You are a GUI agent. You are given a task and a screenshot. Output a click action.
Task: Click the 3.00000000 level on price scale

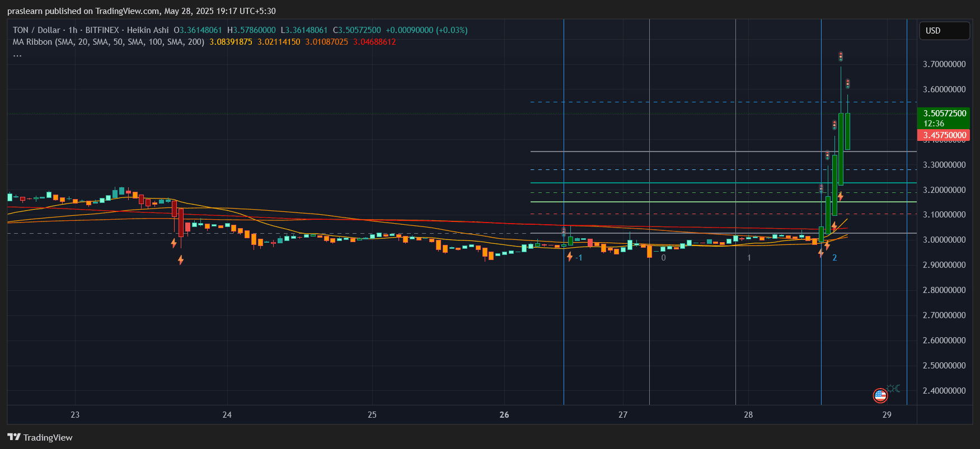[944, 240]
